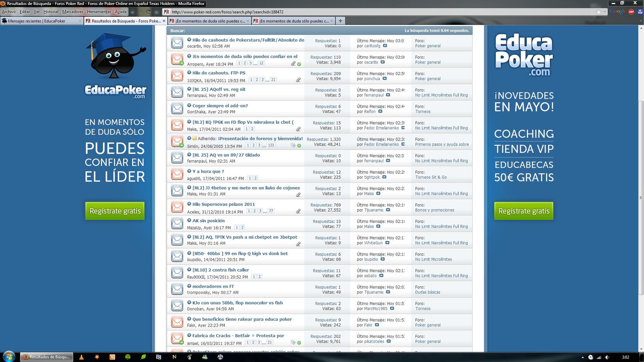
Task: Bookmark this page with the star icon
Action: tap(599, 12)
